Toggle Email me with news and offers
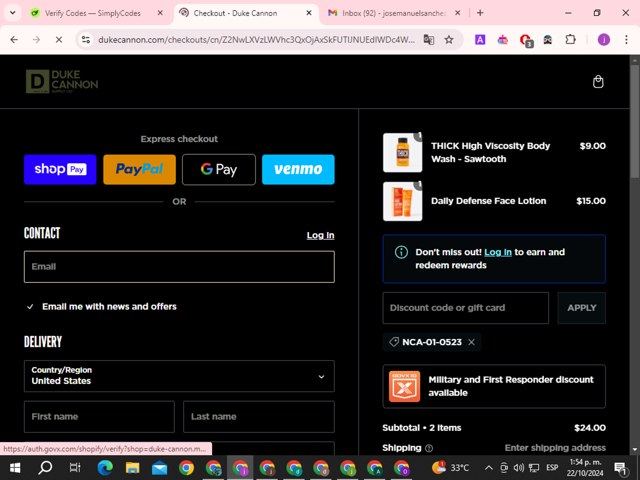The width and height of the screenshot is (640, 480). (x=30, y=307)
